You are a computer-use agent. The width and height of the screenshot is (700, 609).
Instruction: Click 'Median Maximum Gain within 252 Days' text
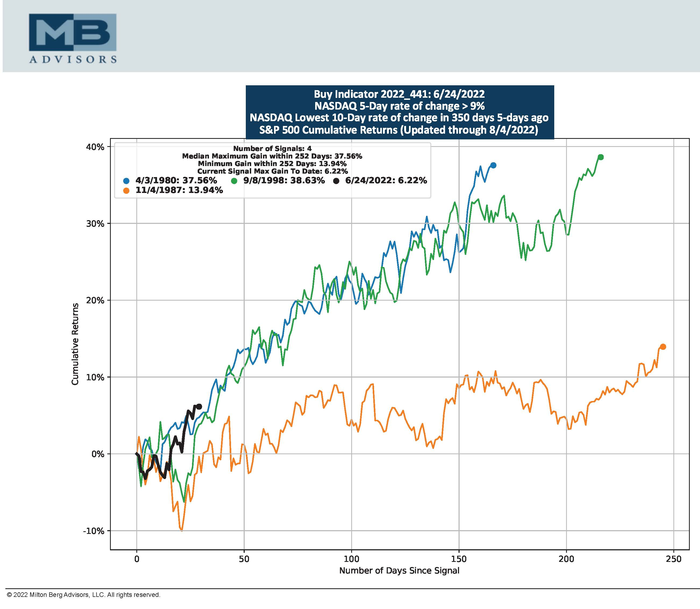pos(272,156)
